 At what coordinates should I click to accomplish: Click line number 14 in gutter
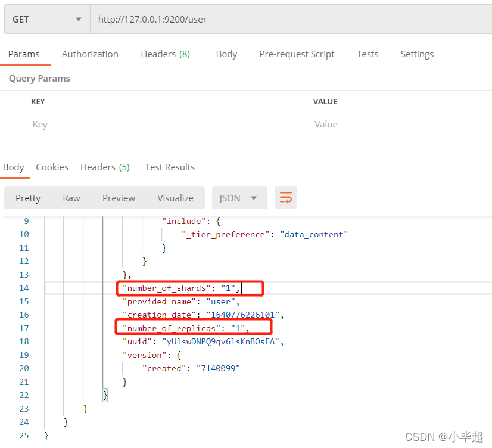point(24,288)
